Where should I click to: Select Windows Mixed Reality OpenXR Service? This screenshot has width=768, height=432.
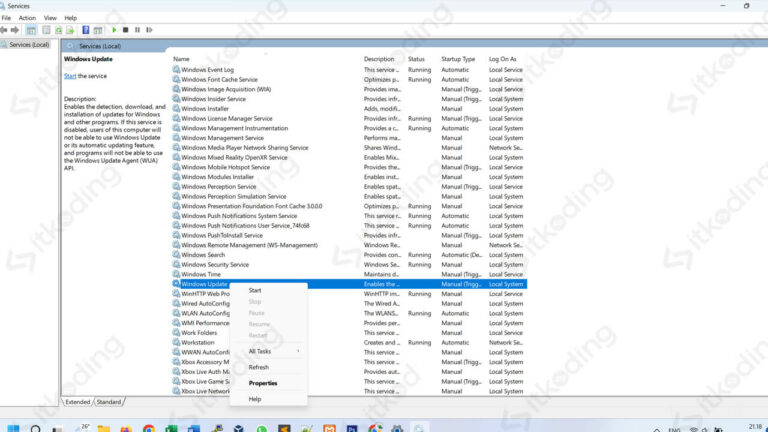click(349, 157)
